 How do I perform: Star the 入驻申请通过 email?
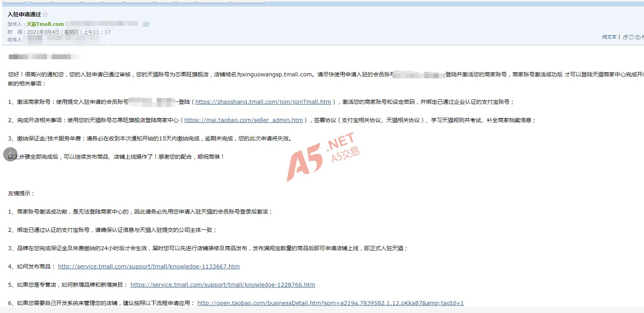pyautogui.click(x=45, y=14)
